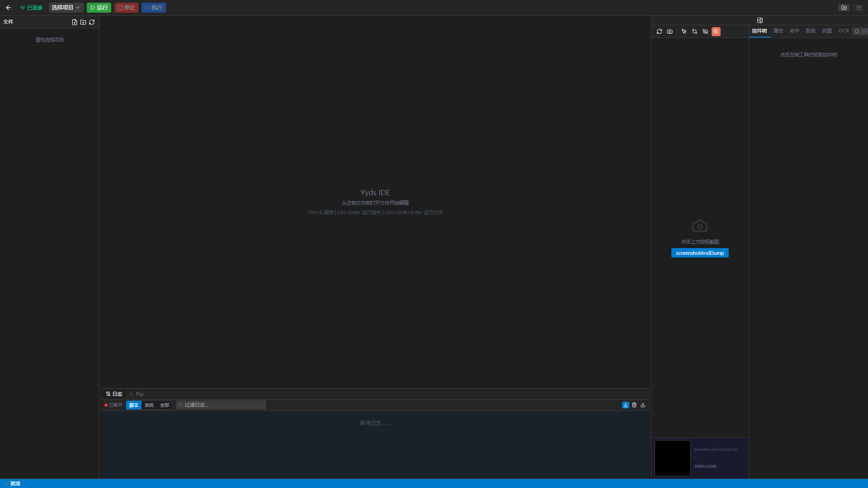Screen dimensions: 868x488
Task: Switch to the 控件树 tab
Action: click(759, 31)
